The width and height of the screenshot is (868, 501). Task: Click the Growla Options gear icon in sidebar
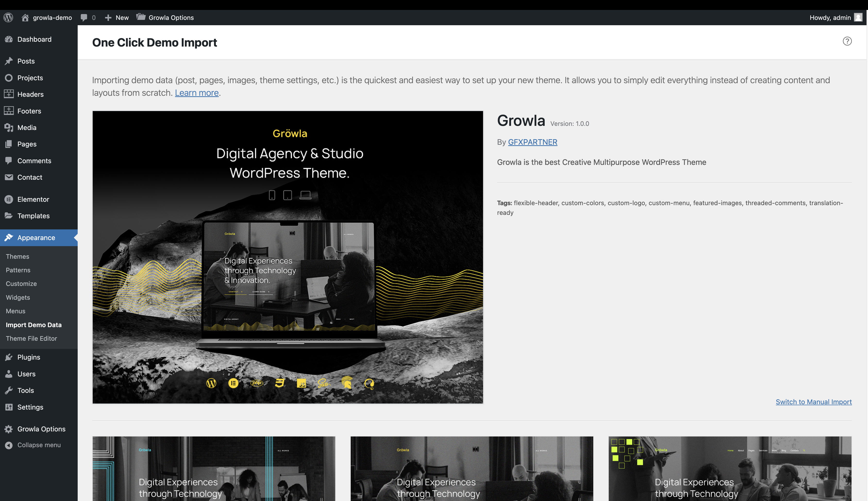coord(9,429)
